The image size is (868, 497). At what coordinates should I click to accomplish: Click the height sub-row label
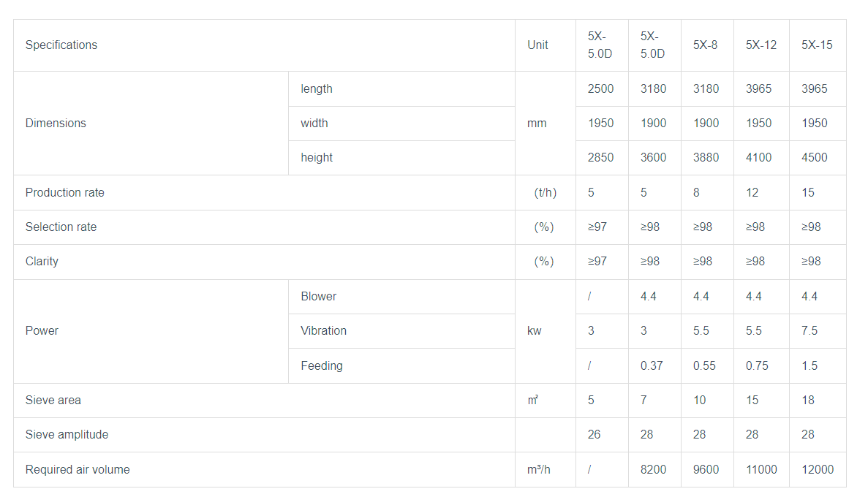coord(317,158)
